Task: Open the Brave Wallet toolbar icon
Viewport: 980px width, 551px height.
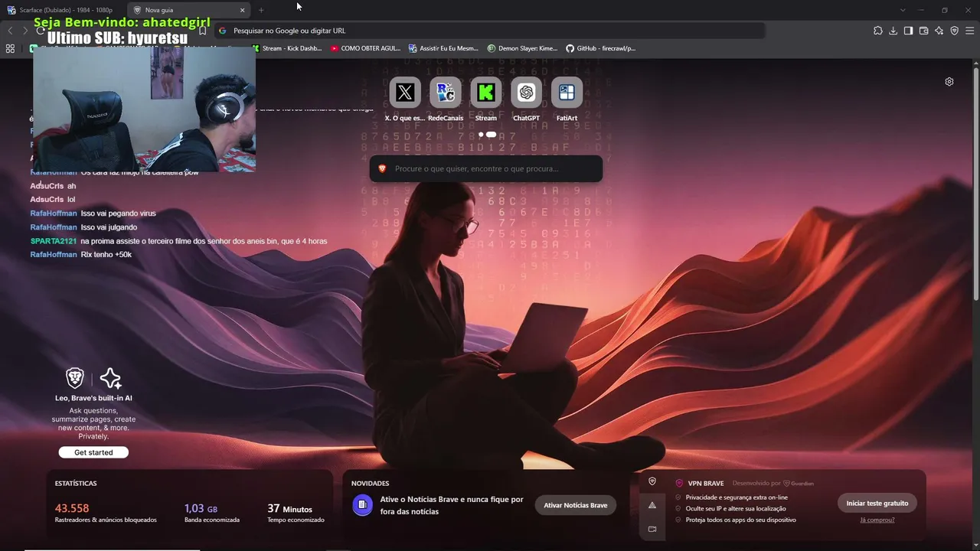Action: 923,31
